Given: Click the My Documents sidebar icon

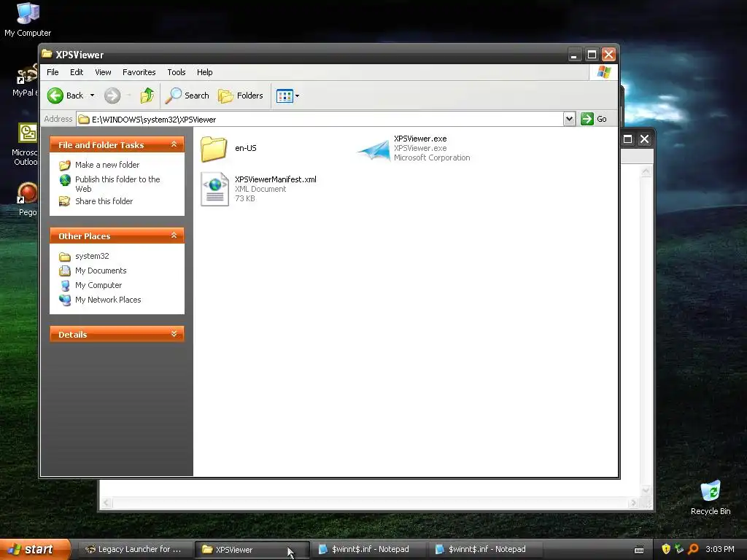Looking at the screenshot, I should [65, 271].
